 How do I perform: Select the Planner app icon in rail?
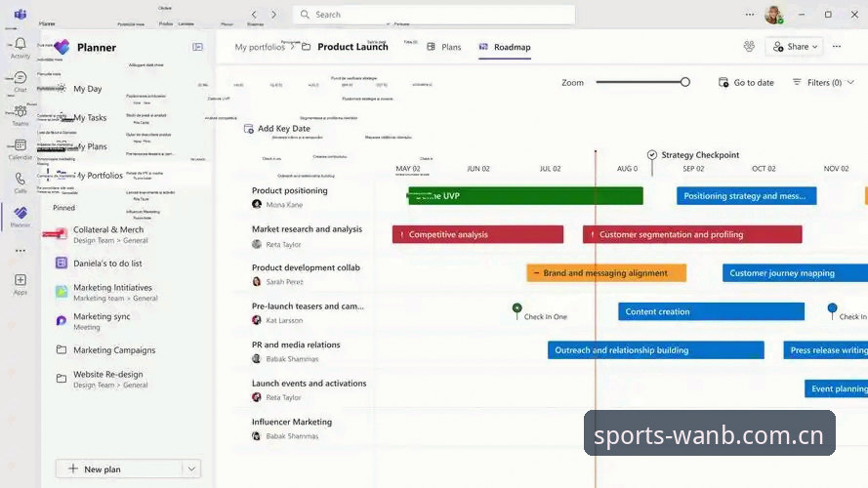[21, 217]
